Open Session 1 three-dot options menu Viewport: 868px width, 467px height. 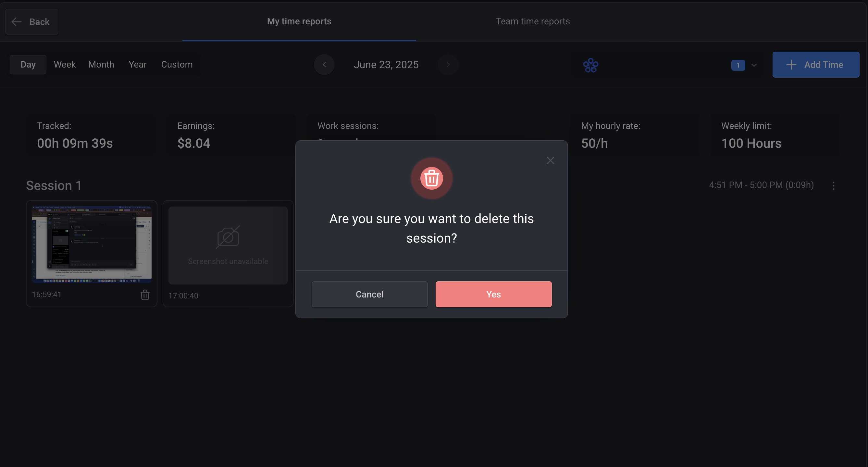point(833,186)
